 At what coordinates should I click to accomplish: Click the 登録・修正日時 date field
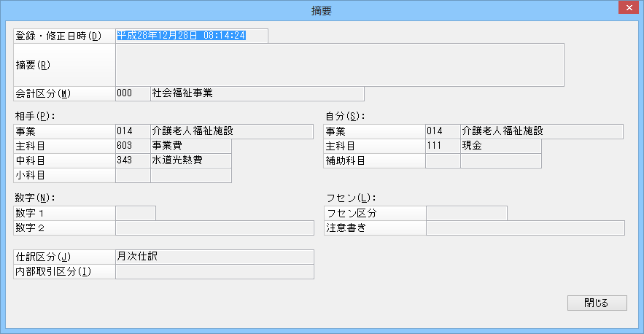pos(191,36)
